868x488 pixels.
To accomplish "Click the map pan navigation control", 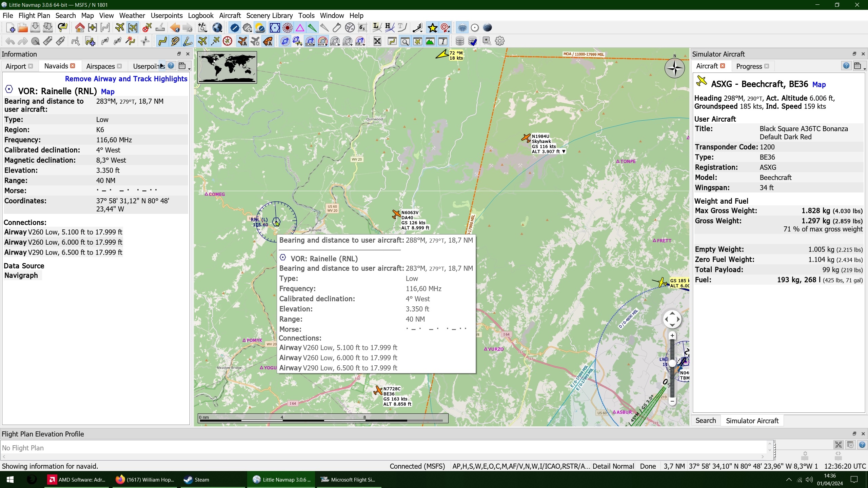I will coord(672,319).
